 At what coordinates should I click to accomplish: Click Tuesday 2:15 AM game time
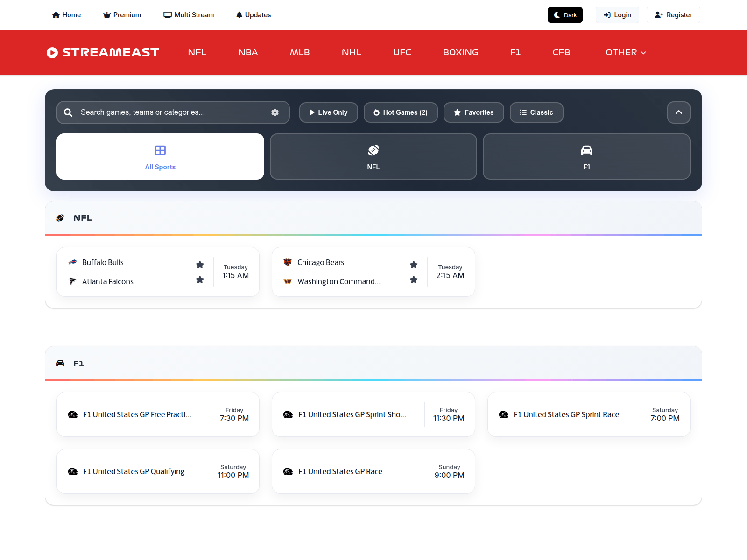(x=451, y=272)
